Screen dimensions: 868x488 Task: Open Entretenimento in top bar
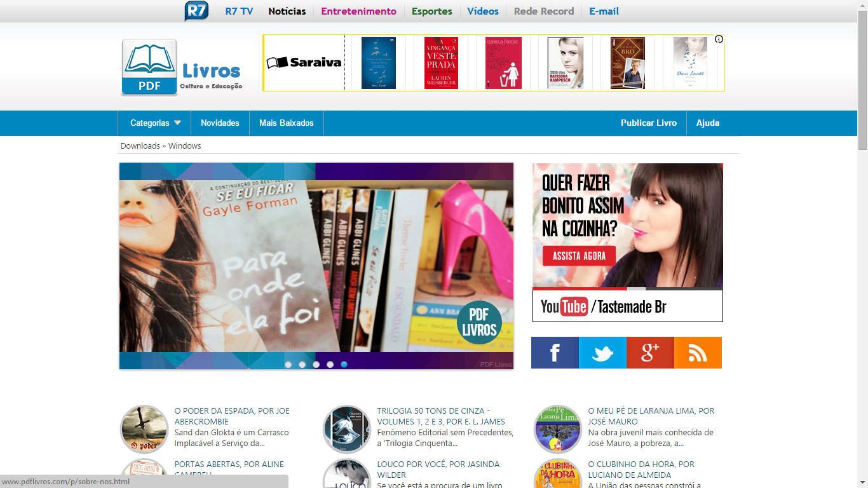click(359, 11)
